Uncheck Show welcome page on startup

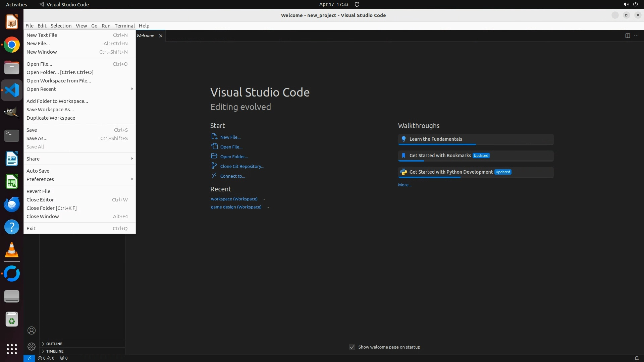(352, 347)
